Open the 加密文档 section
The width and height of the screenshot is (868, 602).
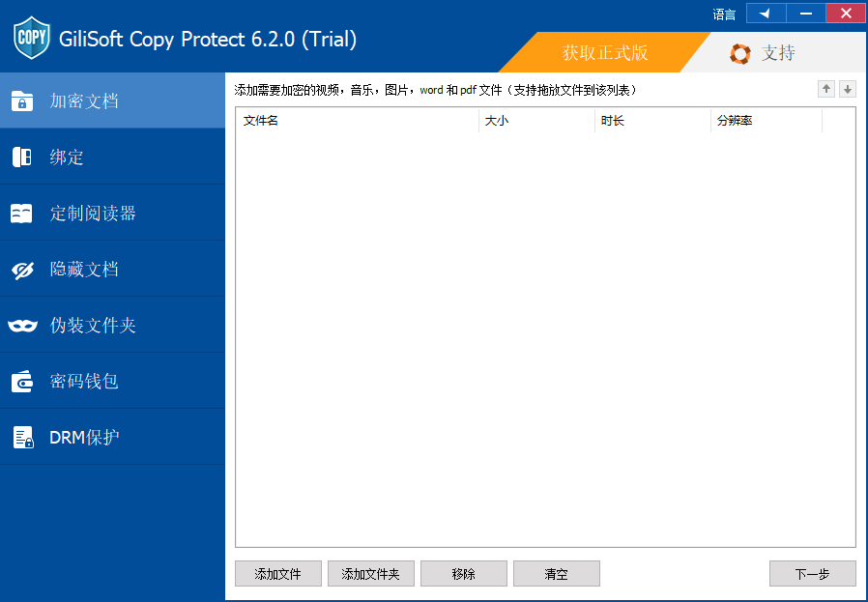tap(112, 100)
